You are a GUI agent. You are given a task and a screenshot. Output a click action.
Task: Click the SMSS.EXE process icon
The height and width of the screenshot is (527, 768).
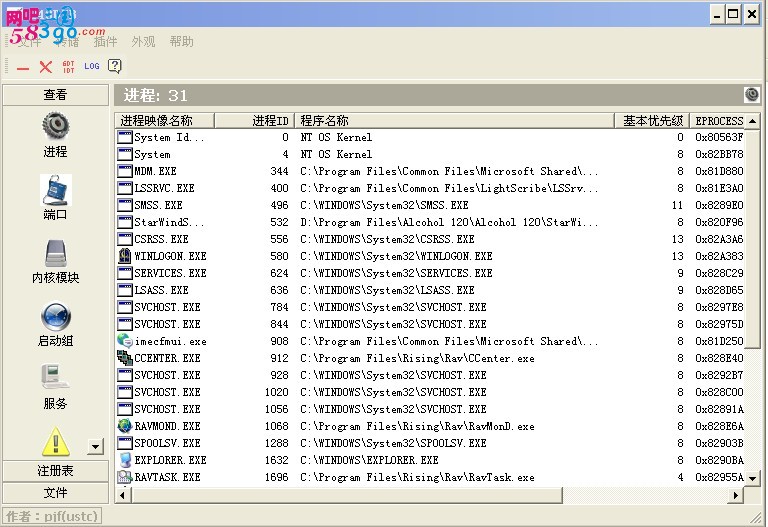coord(125,205)
